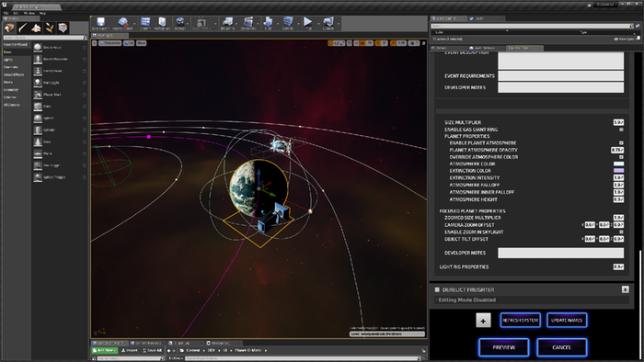Open the Blueprints toolbar icon
The image size is (644, 362).
227,22
